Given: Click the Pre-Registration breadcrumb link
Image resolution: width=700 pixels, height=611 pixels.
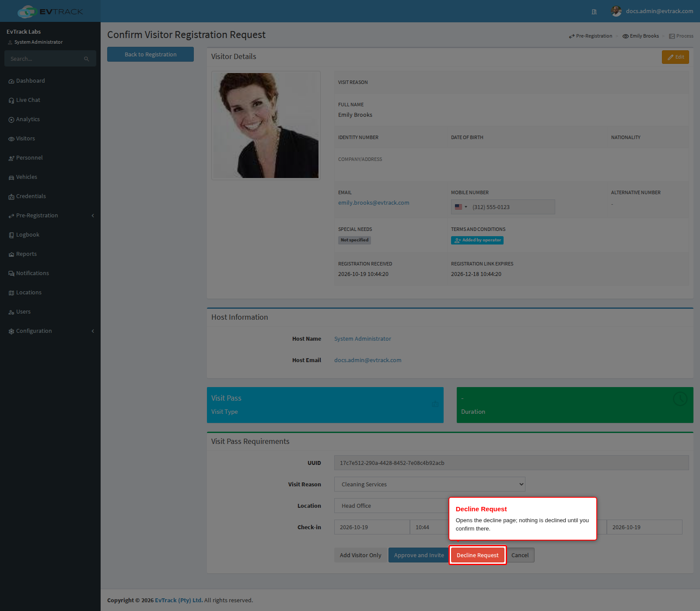Looking at the screenshot, I should [591, 36].
